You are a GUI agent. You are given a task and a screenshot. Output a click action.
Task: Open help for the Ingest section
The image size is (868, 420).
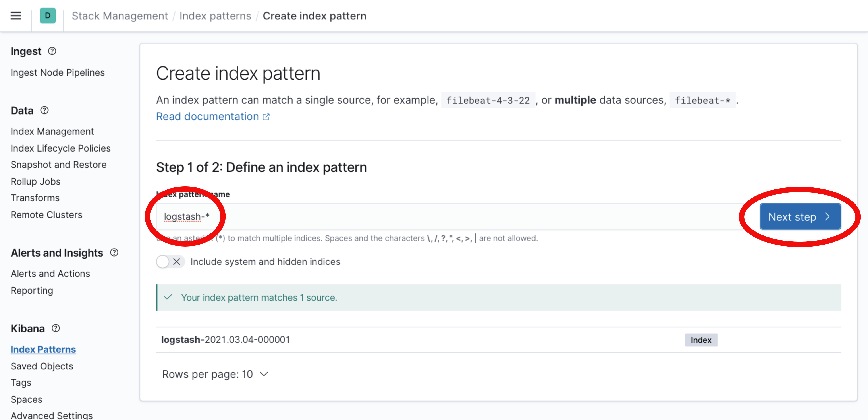(x=52, y=51)
